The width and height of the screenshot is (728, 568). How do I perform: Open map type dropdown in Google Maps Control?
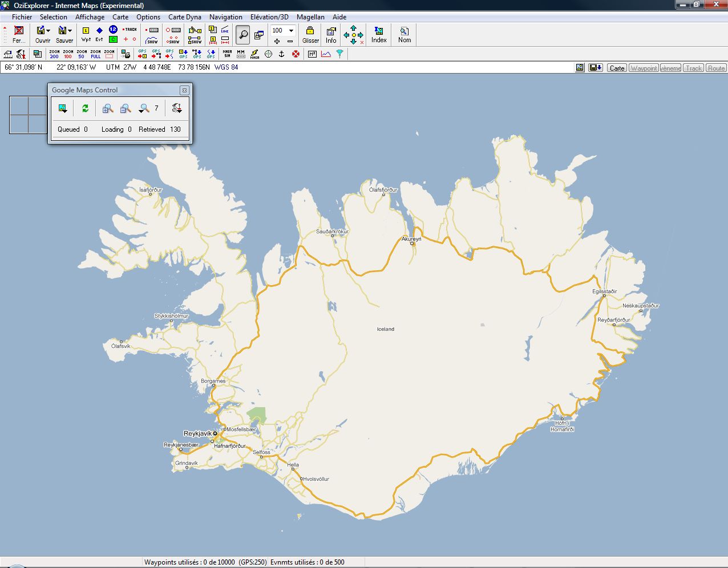pos(63,108)
